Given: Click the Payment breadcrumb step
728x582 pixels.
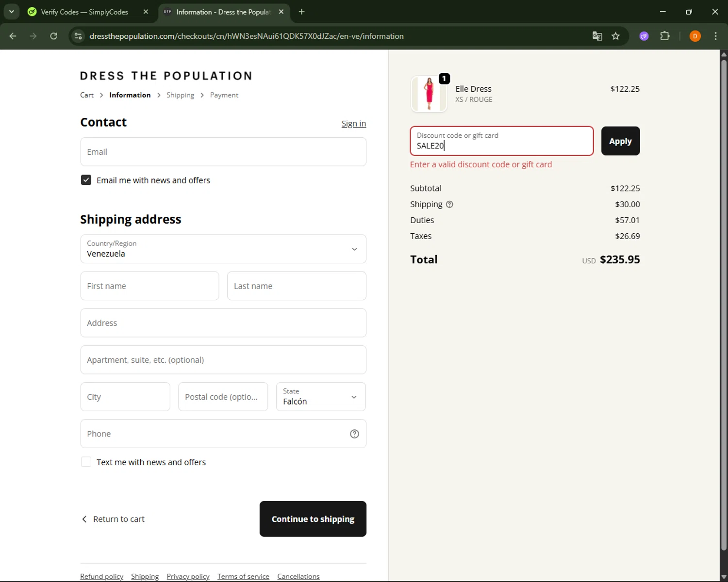Looking at the screenshot, I should [x=224, y=95].
